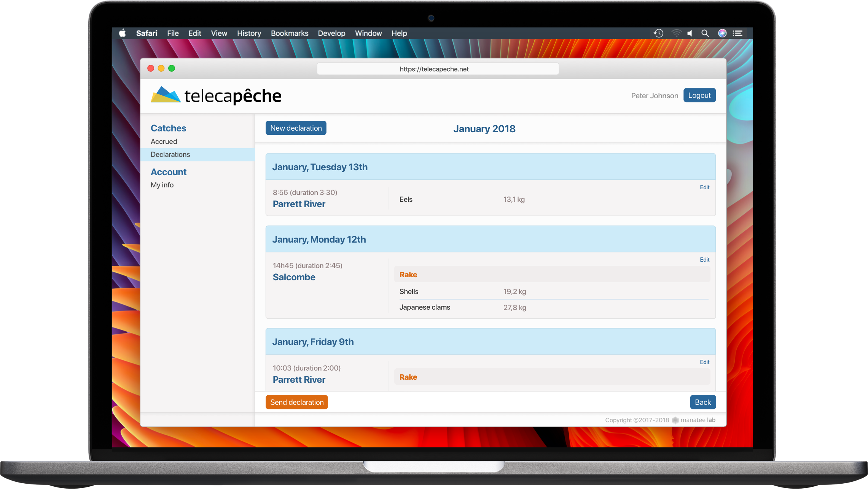This screenshot has height=489, width=868.
Task: Open the Bookmarks menu
Action: [289, 33]
